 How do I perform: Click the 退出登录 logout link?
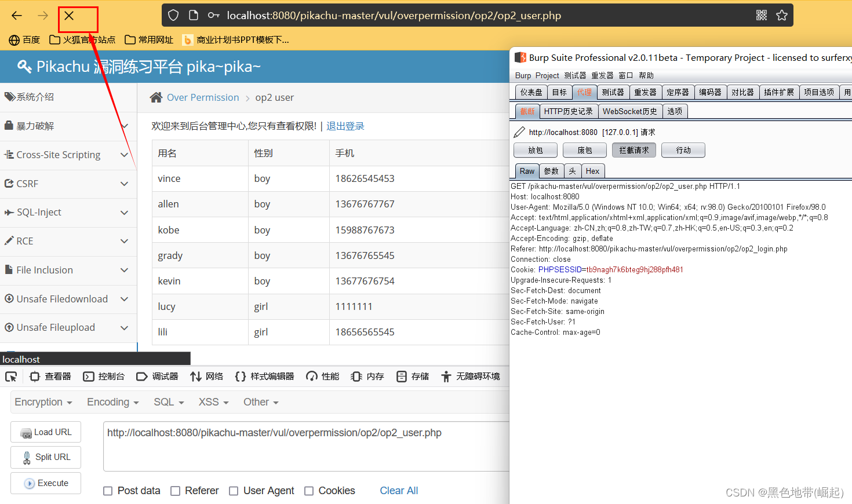click(x=345, y=126)
